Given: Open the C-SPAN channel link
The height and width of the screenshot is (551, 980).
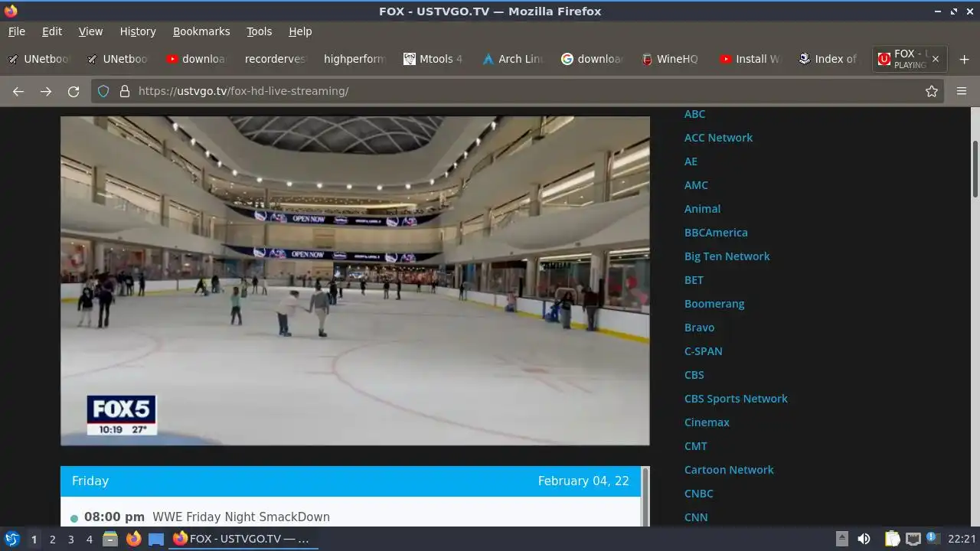Looking at the screenshot, I should tap(703, 351).
